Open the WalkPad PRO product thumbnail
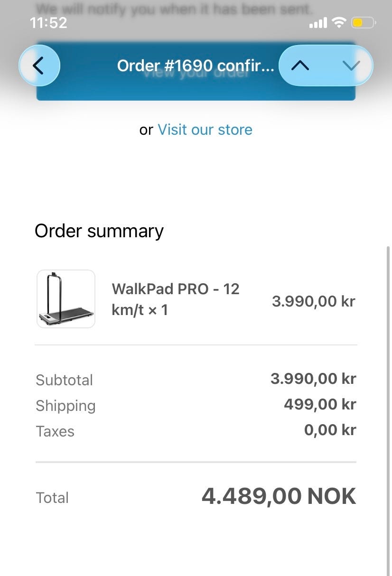 pyautogui.click(x=66, y=299)
